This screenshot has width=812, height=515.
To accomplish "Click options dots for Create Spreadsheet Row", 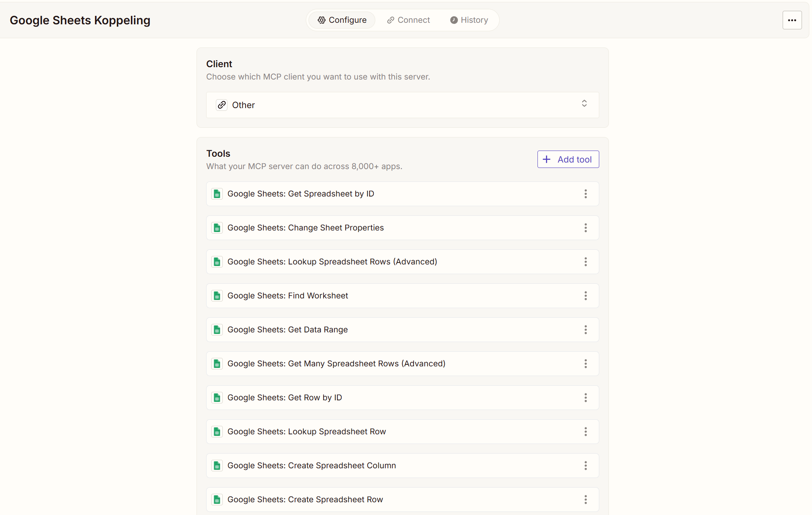I will (x=585, y=500).
